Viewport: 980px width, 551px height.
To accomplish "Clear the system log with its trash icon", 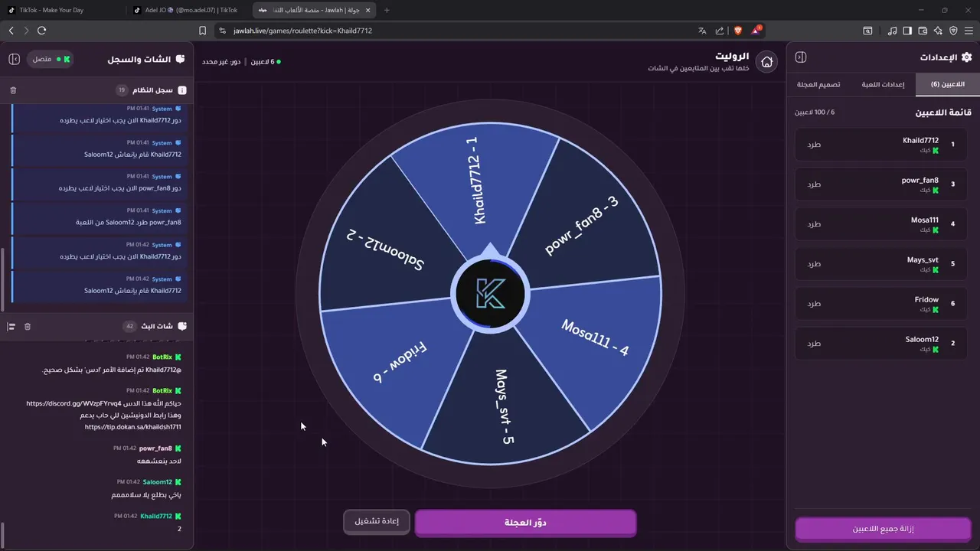I will [x=13, y=90].
